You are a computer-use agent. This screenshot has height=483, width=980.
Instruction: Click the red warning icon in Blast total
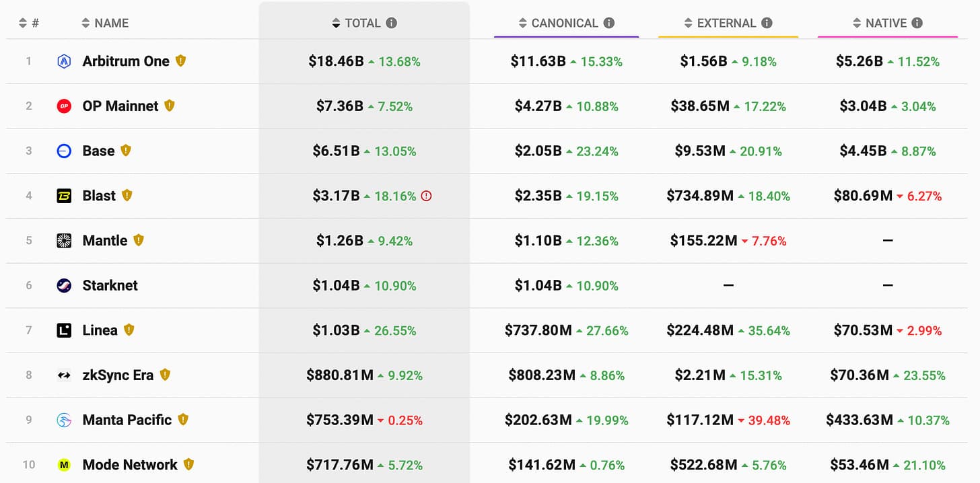426,196
